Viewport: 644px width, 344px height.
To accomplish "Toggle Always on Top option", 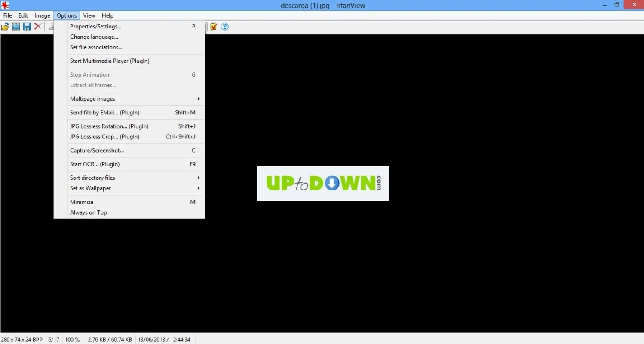I will coord(136,212).
